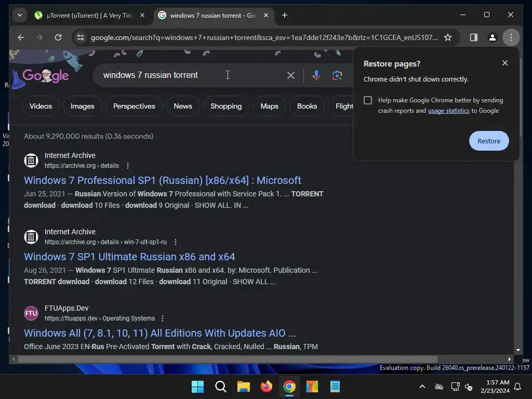
Task: Close the Restore pages popup
Action: pos(505,63)
